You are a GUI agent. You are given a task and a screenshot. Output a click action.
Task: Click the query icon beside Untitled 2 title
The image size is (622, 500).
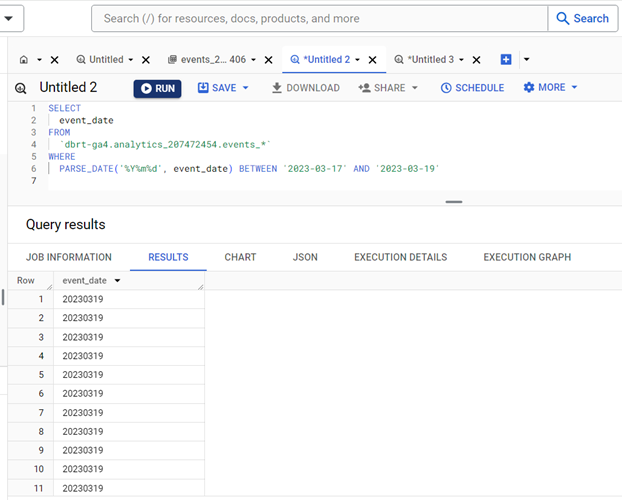point(21,88)
